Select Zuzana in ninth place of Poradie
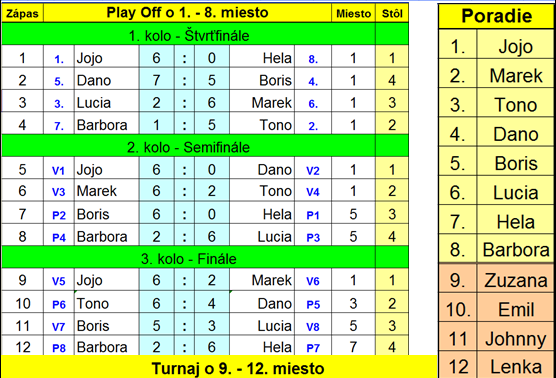 516,280
